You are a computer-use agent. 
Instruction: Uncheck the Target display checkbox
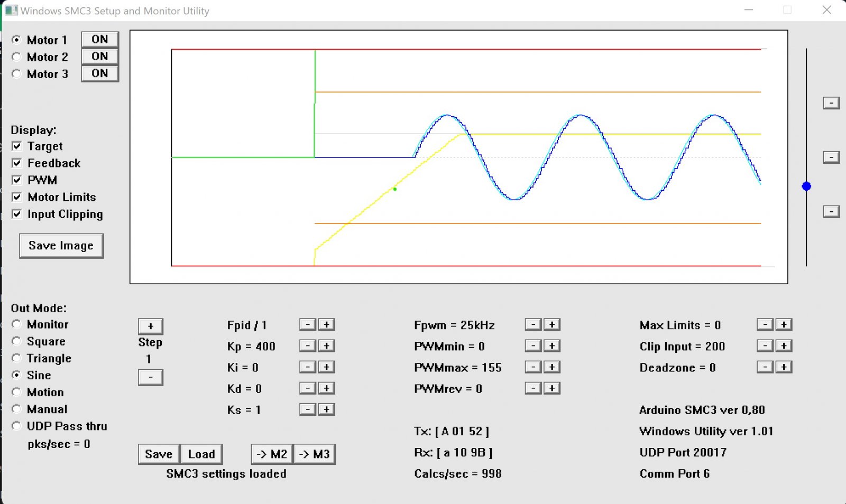17,146
